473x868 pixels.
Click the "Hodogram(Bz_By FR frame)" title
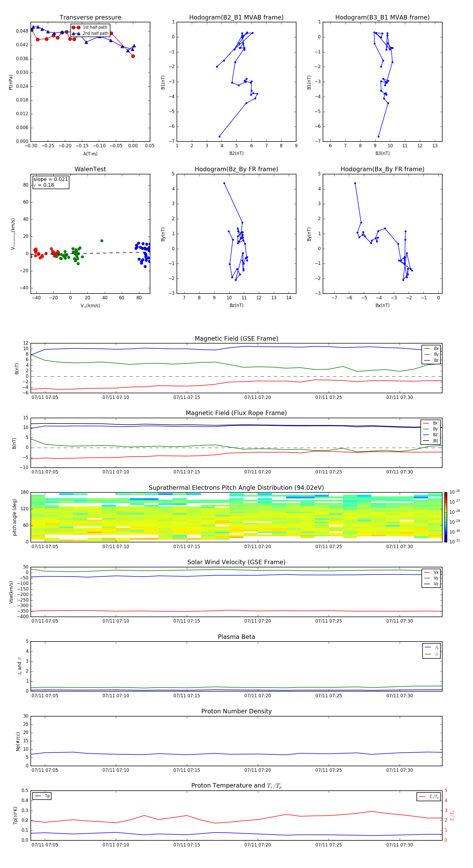tap(236, 169)
